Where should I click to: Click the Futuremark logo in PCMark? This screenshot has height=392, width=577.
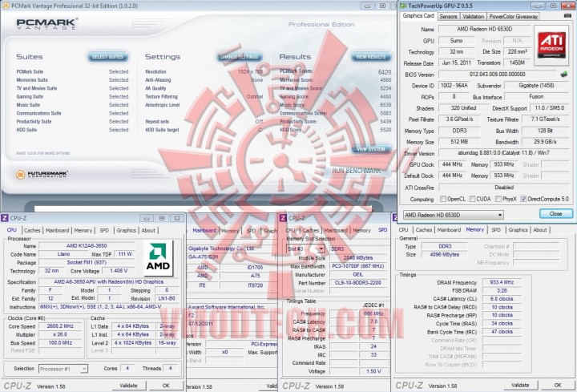[x=42, y=174]
